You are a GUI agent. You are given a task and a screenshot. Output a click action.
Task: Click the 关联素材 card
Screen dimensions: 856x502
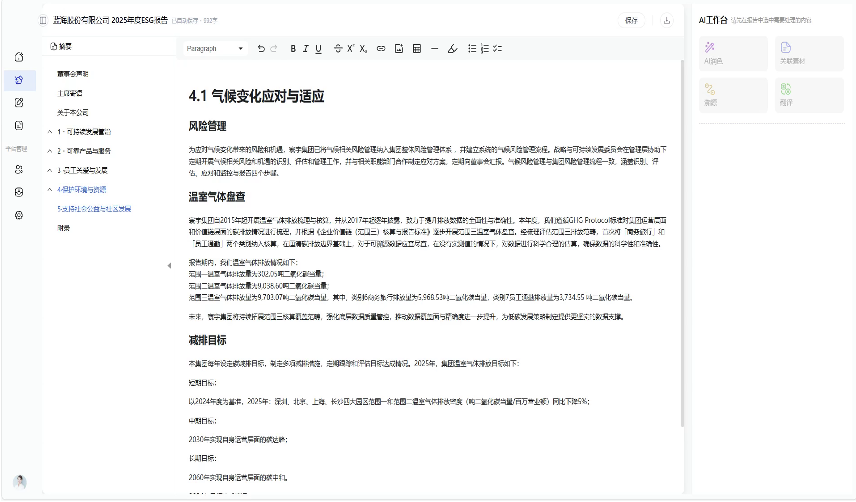click(x=809, y=53)
